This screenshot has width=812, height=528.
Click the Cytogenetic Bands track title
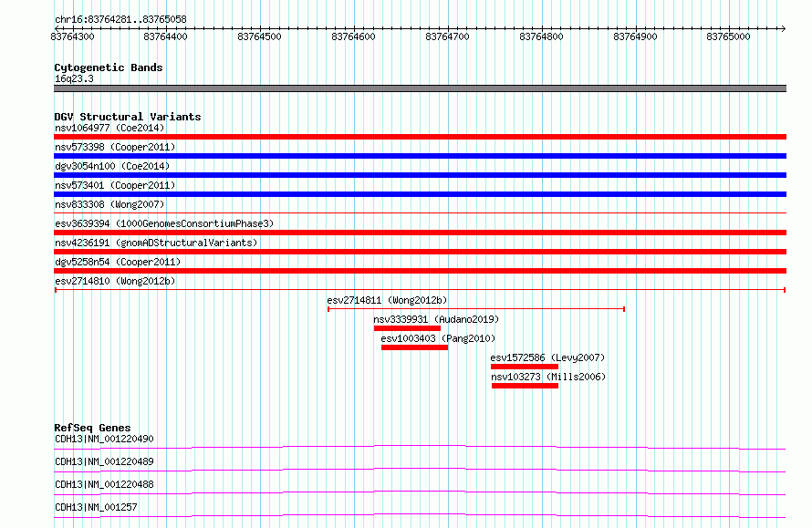109,67
